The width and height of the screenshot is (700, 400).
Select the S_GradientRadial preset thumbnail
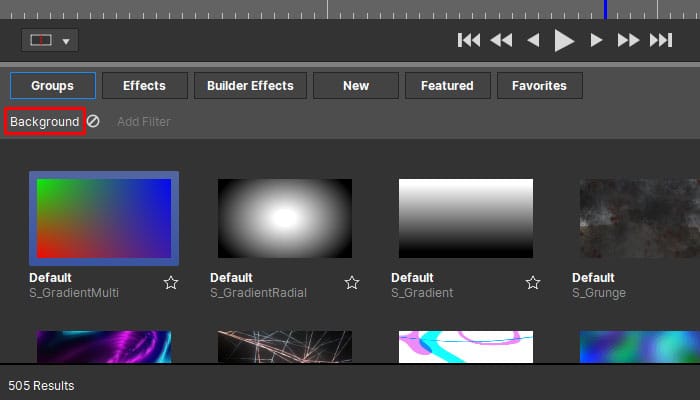tap(285, 218)
